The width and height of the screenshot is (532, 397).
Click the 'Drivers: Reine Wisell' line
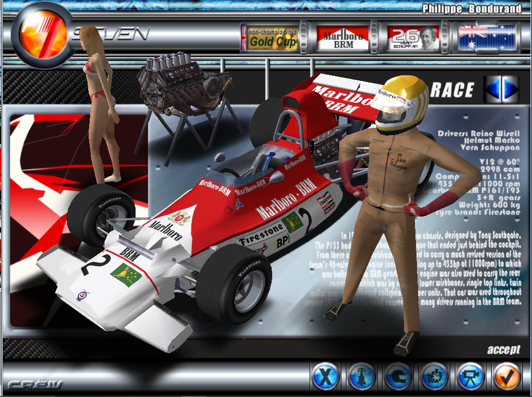tap(478, 133)
